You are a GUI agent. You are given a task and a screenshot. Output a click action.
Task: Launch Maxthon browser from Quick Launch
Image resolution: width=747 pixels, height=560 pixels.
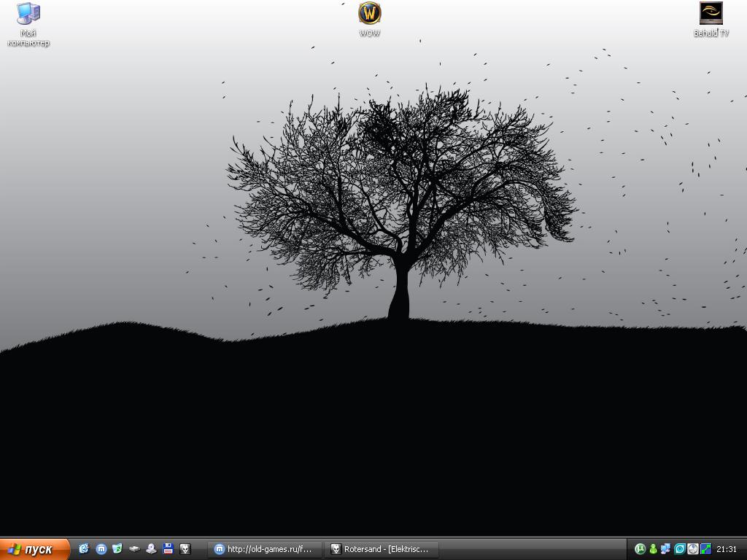(101, 549)
